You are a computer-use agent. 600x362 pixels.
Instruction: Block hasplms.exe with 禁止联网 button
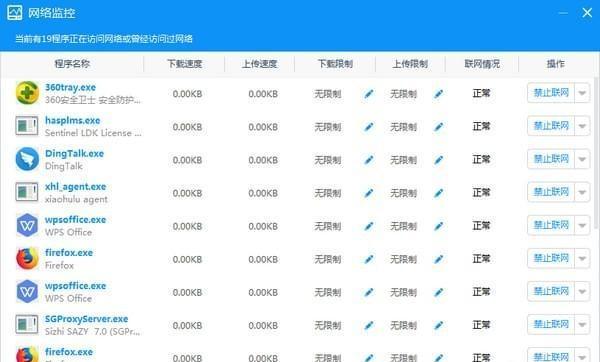tap(551, 126)
